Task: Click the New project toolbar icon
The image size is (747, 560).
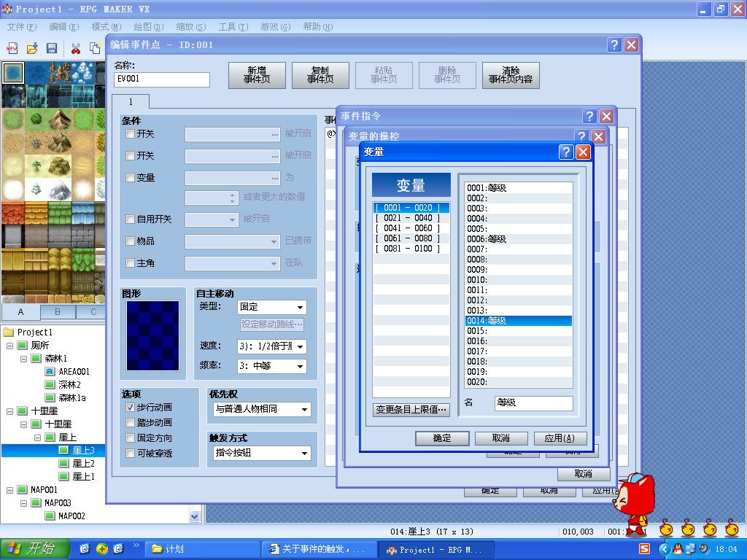Action: point(12,48)
